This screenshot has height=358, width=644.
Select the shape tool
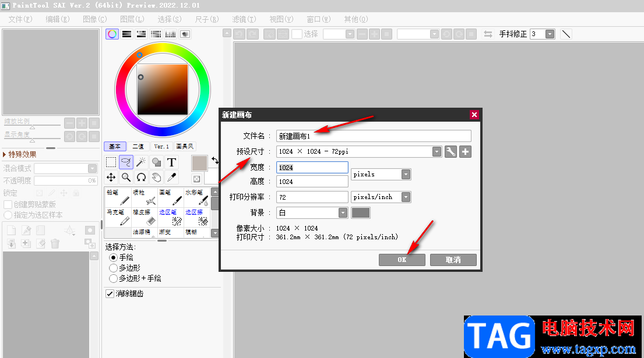click(156, 162)
